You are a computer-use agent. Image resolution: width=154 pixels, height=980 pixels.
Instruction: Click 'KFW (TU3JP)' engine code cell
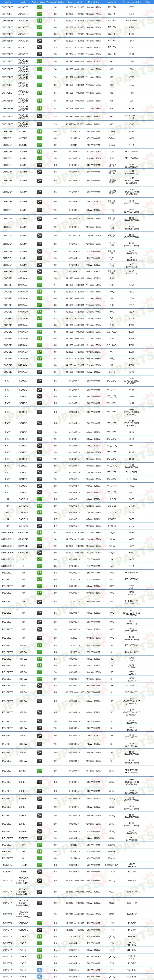coord(132,573)
